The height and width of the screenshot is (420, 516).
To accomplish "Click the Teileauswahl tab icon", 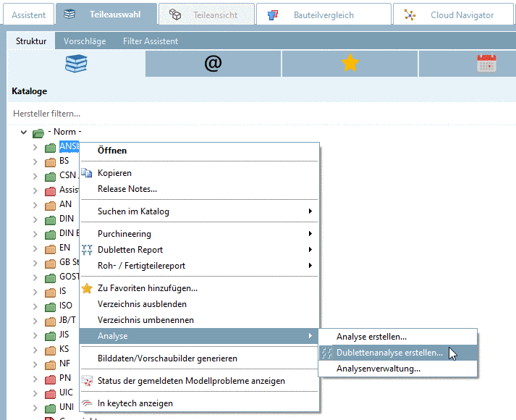I will [69, 14].
